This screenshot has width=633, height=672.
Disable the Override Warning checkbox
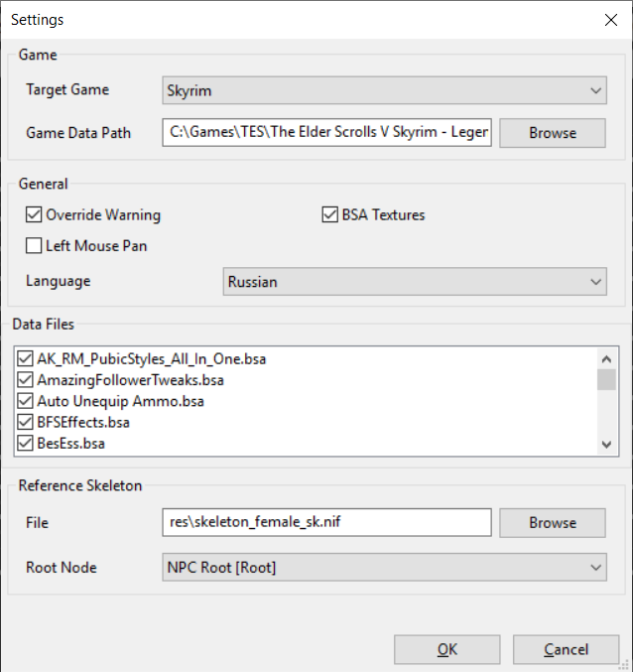pyautogui.click(x=35, y=214)
